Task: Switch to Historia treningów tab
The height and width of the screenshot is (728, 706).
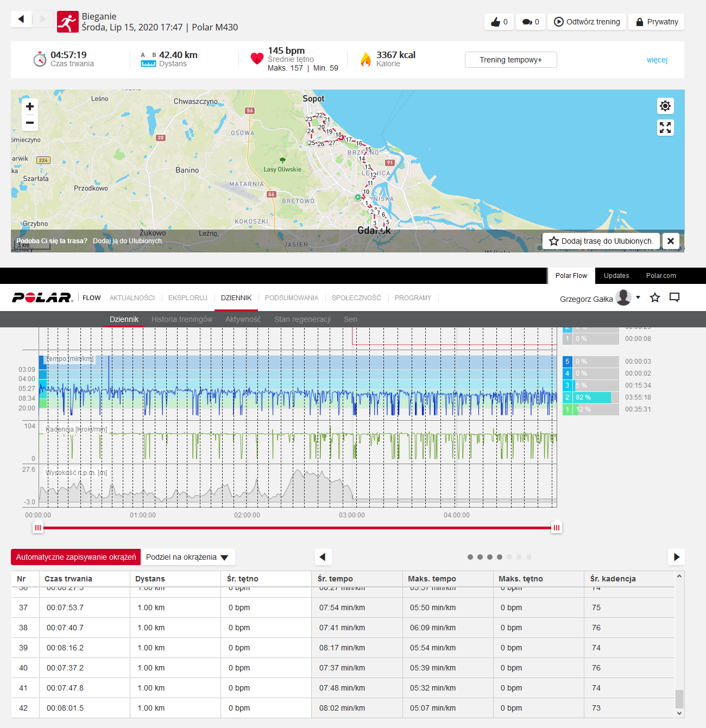Action: coord(182,319)
